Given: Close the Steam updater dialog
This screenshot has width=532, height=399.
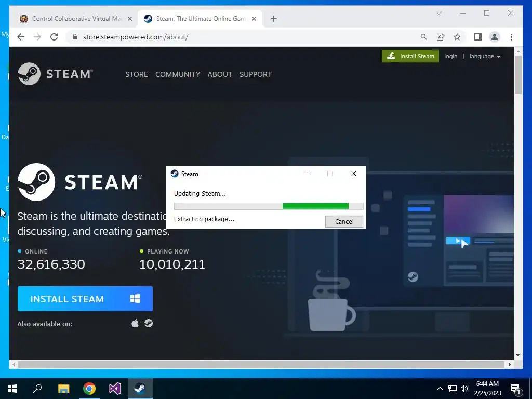Looking at the screenshot, I should 353,174.
